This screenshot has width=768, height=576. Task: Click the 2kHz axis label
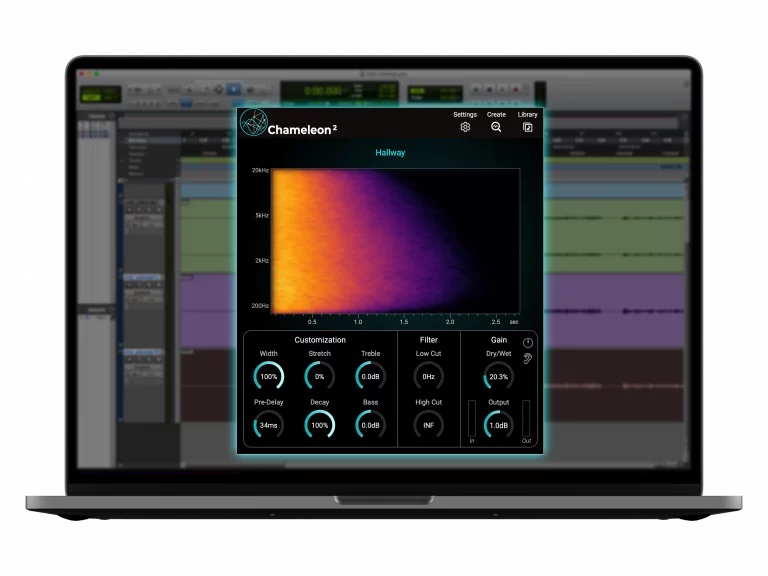click(262, 261)
